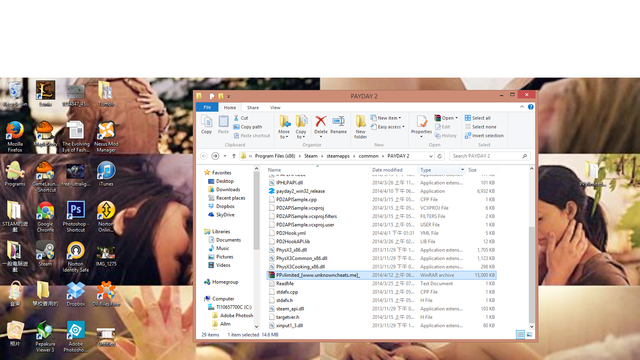
Task: Click Program Files (x86) breadcrumb
Action: 275,156
